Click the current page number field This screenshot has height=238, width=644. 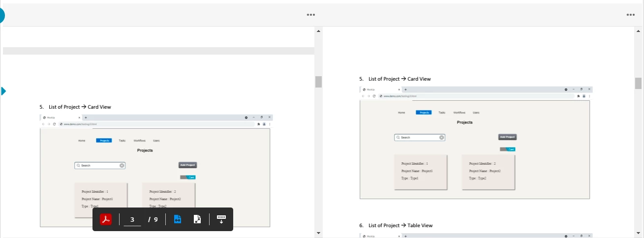(132, 219)
